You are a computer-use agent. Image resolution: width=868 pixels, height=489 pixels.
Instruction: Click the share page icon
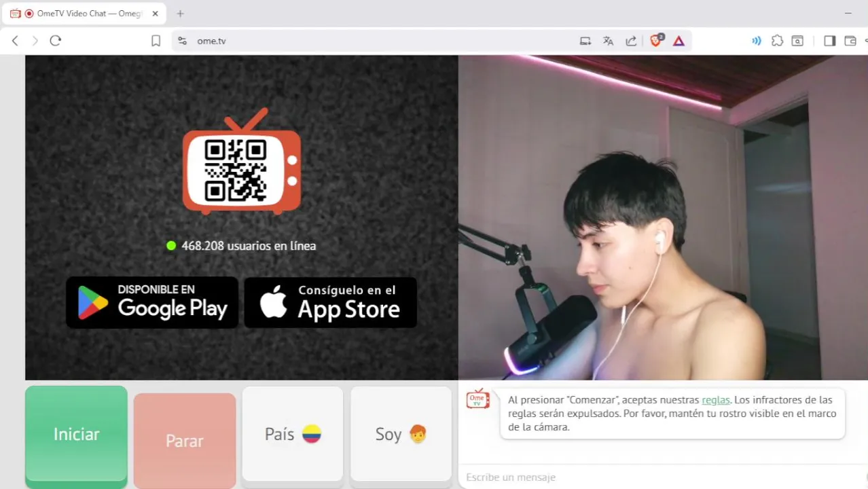(x=631, y=41)
